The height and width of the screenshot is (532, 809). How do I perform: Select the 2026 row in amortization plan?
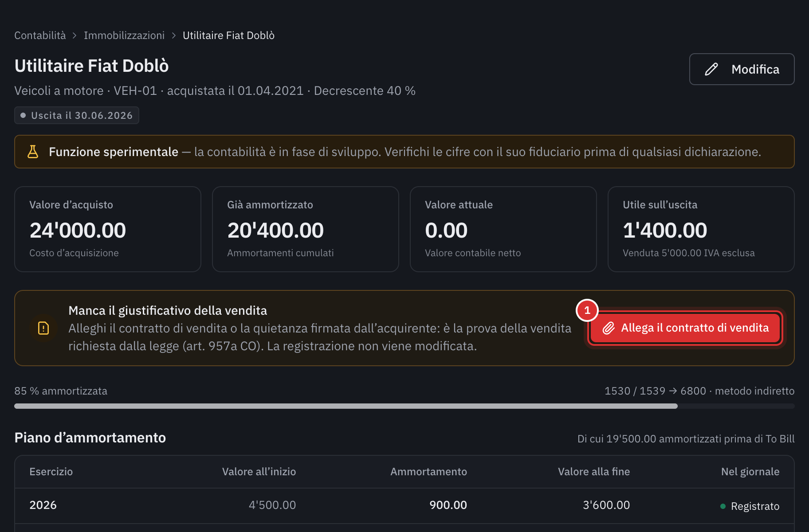404,505
